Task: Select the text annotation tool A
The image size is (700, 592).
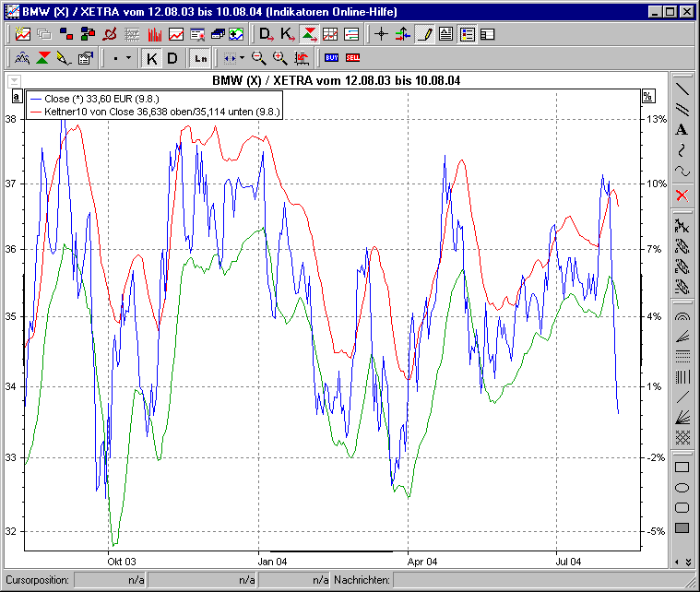Action: click(x=682, y=130)
